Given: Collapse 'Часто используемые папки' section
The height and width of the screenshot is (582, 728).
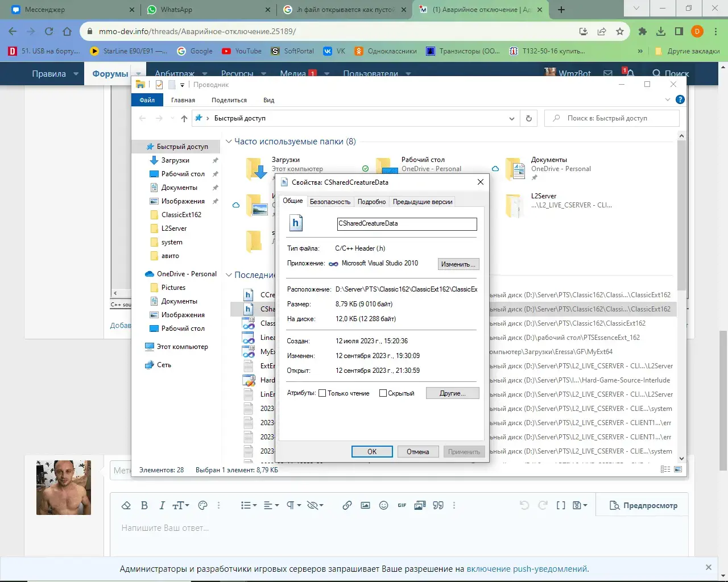Looking at the screenshot, I should (229, 142).
